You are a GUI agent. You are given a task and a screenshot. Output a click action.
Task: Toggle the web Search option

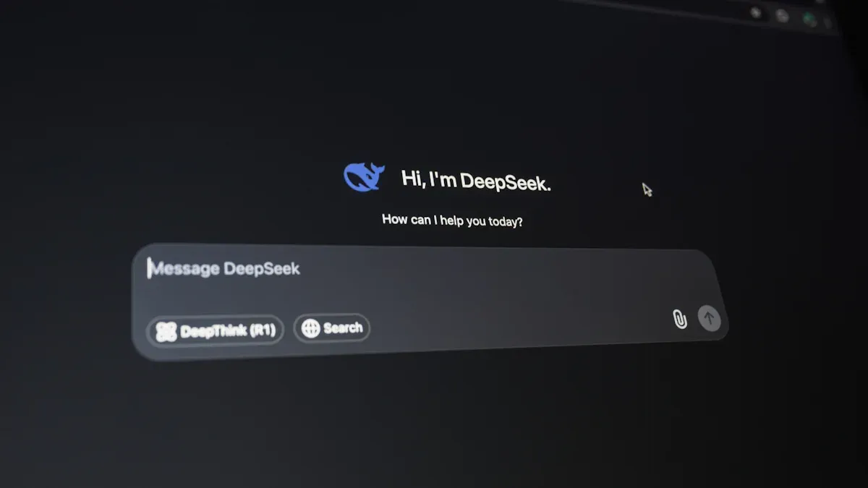point(331,328)
